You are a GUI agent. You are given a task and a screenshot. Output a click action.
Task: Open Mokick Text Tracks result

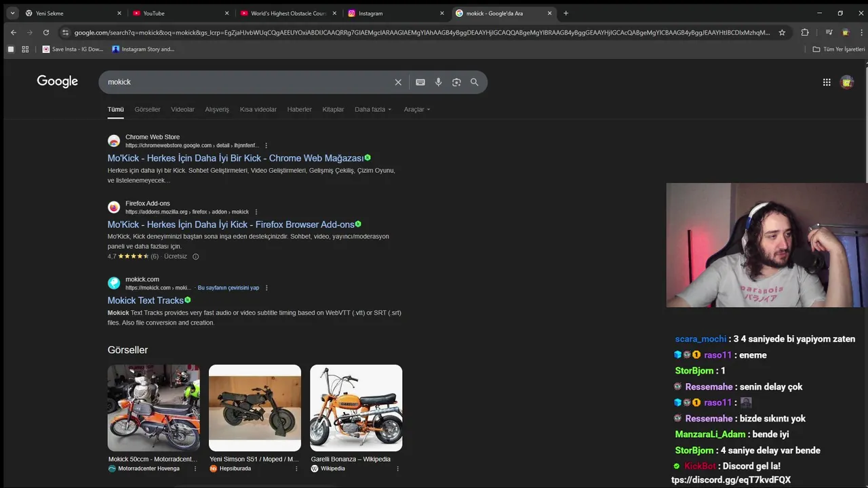[x=145, y=300]
